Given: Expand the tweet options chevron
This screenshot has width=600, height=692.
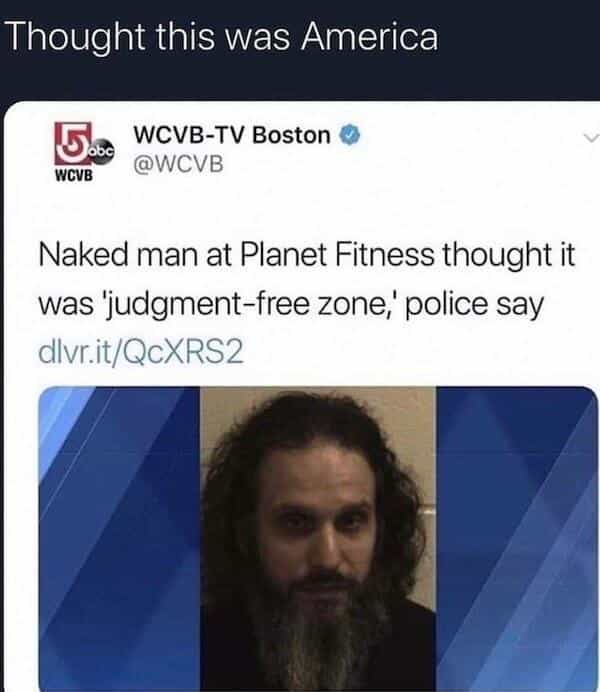Looking at the screenshot, I should click(591, 138).
